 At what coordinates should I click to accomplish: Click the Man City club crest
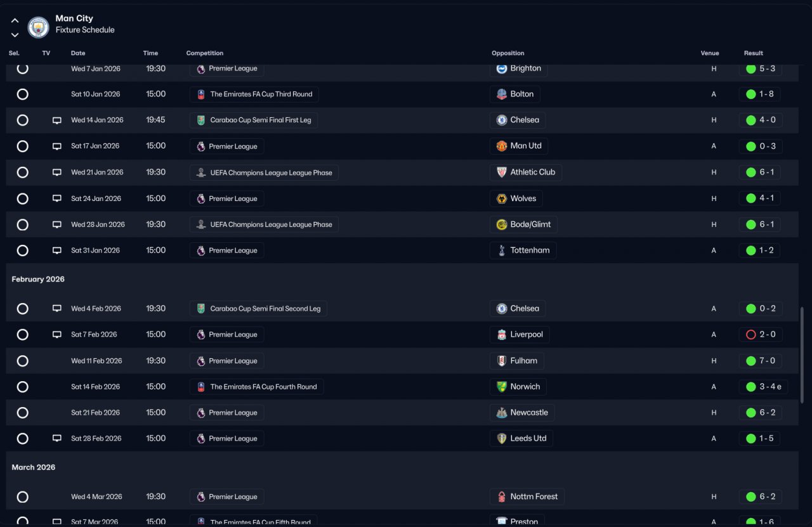click(39, 27)
